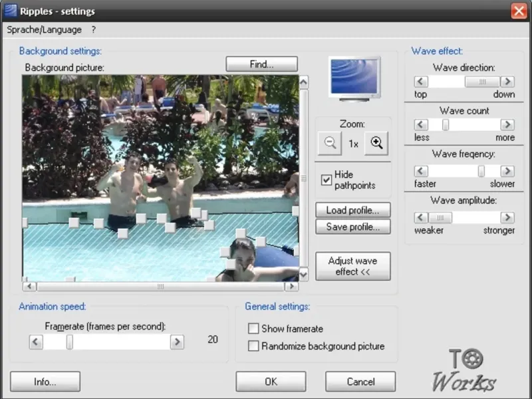
Task: Click right arrow of Wave frequency slider
Action: pyautogui.click(x=507, y=171)
